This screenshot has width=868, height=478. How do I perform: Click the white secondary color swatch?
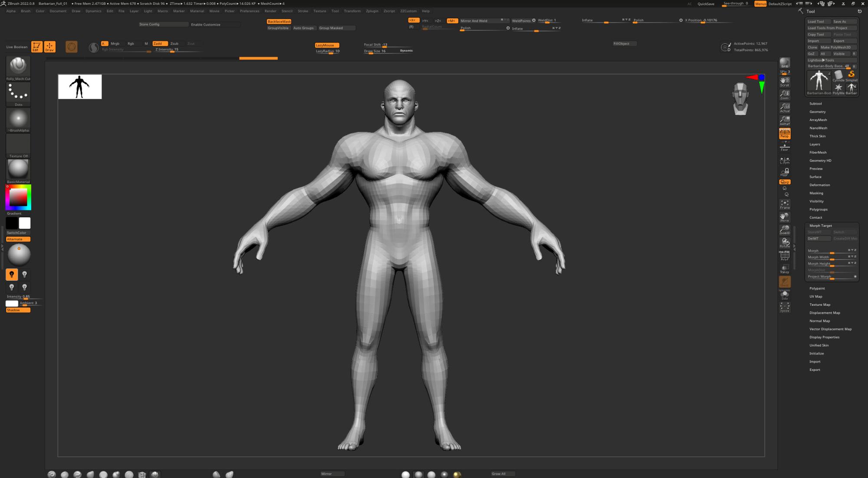coord(25,223)
